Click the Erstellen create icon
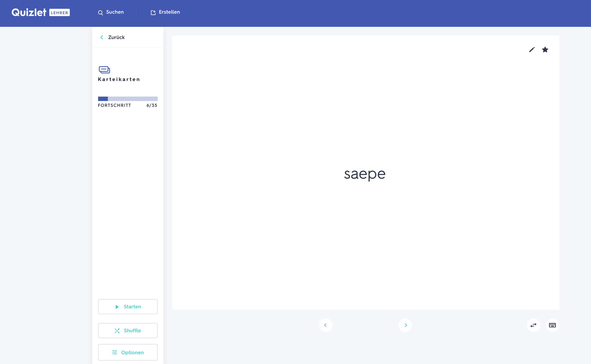 pos(153,13)
